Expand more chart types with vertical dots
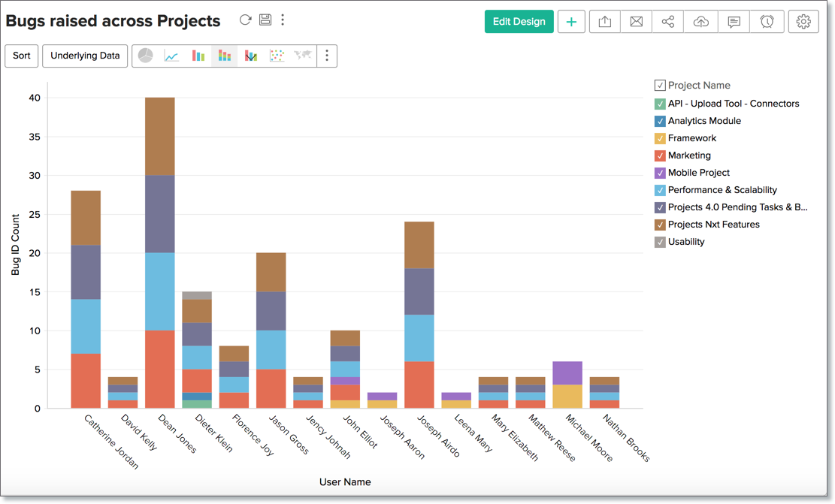835x504 pixels. (x=327, y=56)
